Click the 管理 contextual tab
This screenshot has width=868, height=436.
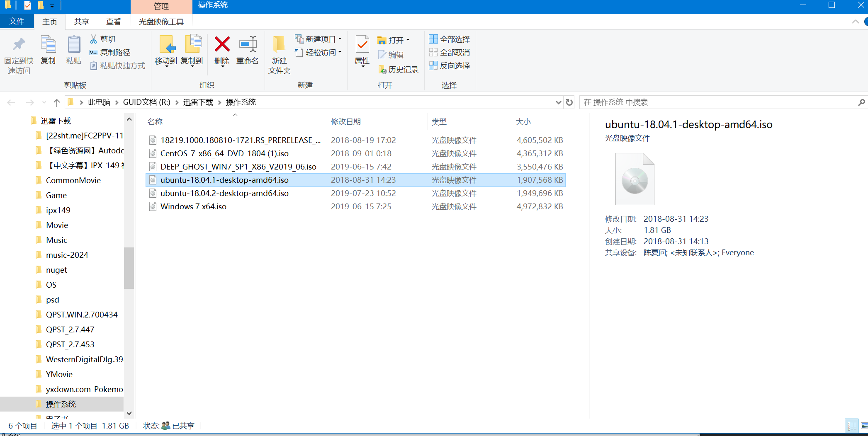161,7
